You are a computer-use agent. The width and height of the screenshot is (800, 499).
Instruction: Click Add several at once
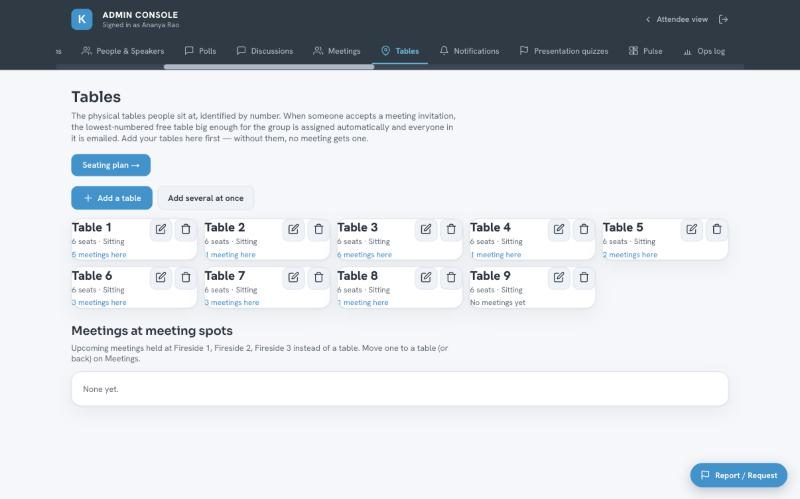point(206,198)
